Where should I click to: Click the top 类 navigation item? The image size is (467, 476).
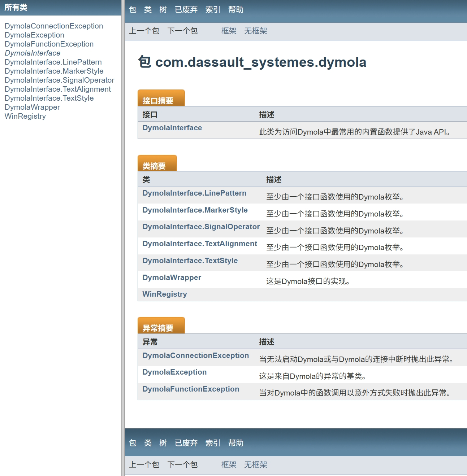pyautogui.click(x=148, y=10)
